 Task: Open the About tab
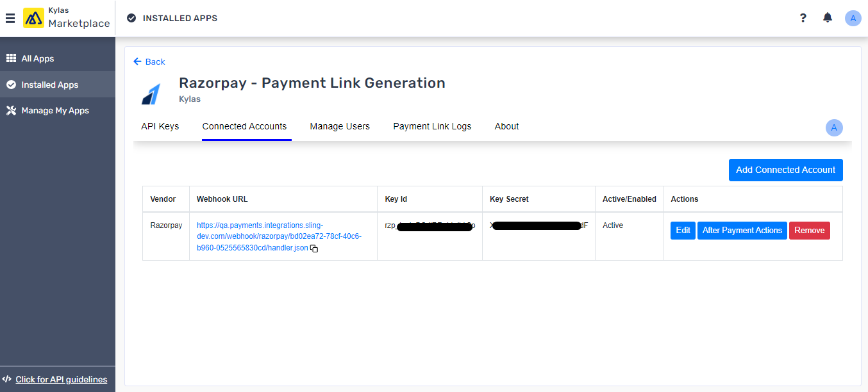click(506, 126)
